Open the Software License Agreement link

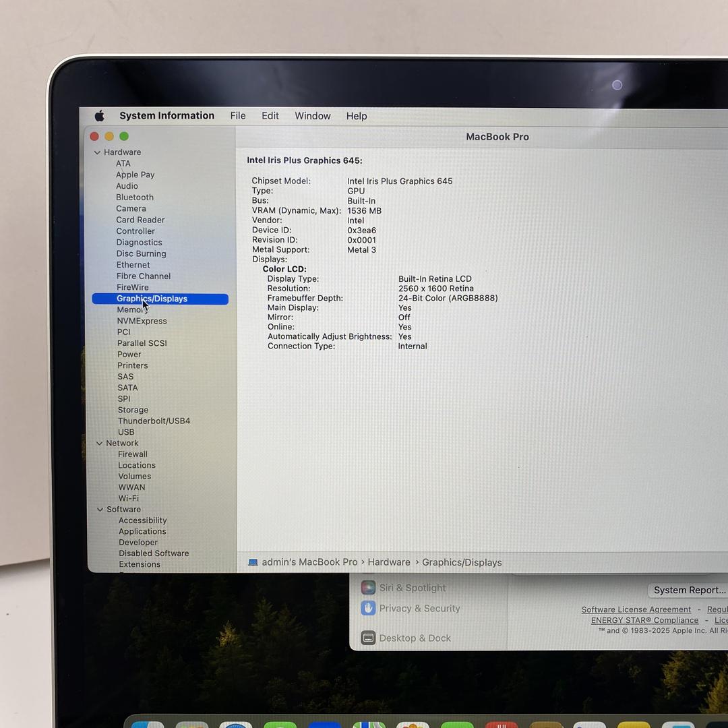click(636, 609)
